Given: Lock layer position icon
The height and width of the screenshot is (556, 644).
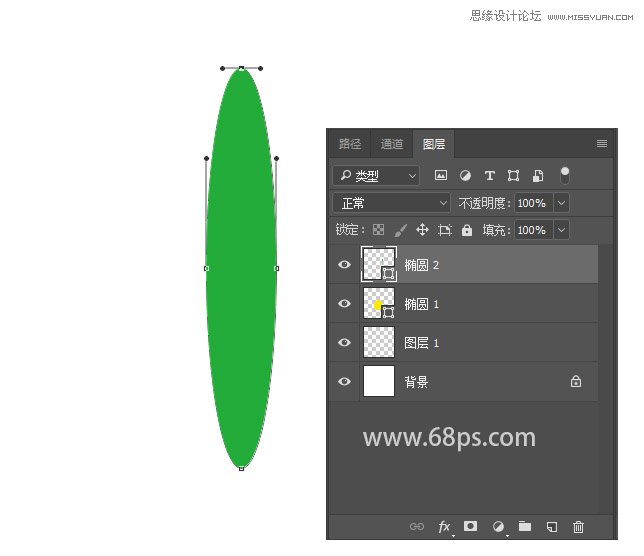Looking at the screenshot, I should tap(422, 230).
